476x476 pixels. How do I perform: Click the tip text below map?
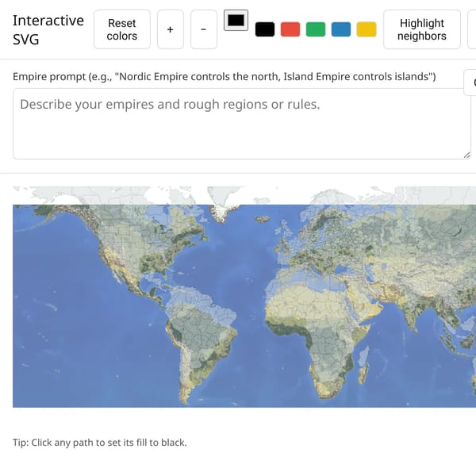point(100,443)
